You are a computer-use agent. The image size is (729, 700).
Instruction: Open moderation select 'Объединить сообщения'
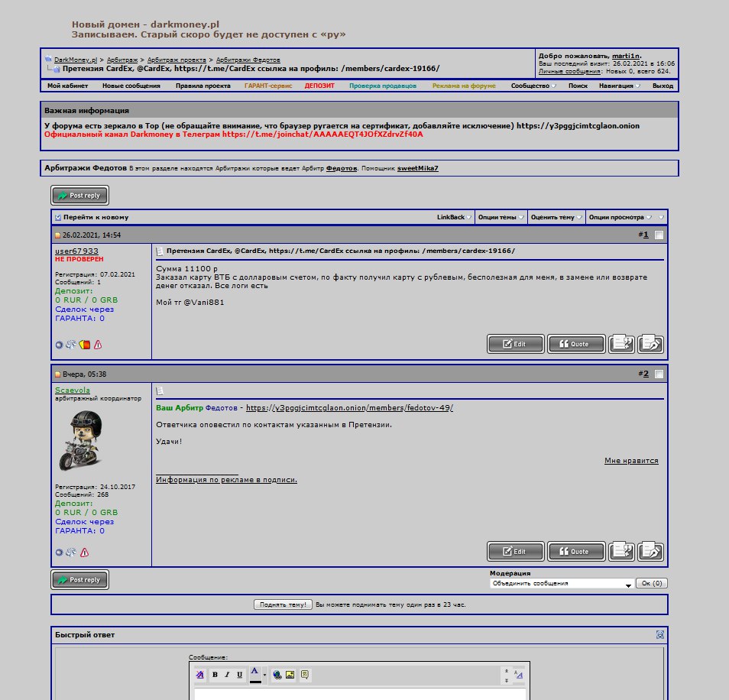click(562, 583)
